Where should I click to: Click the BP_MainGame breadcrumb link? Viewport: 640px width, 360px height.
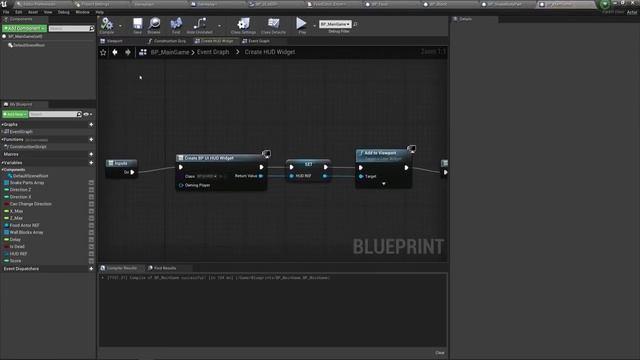coord(170,52)
